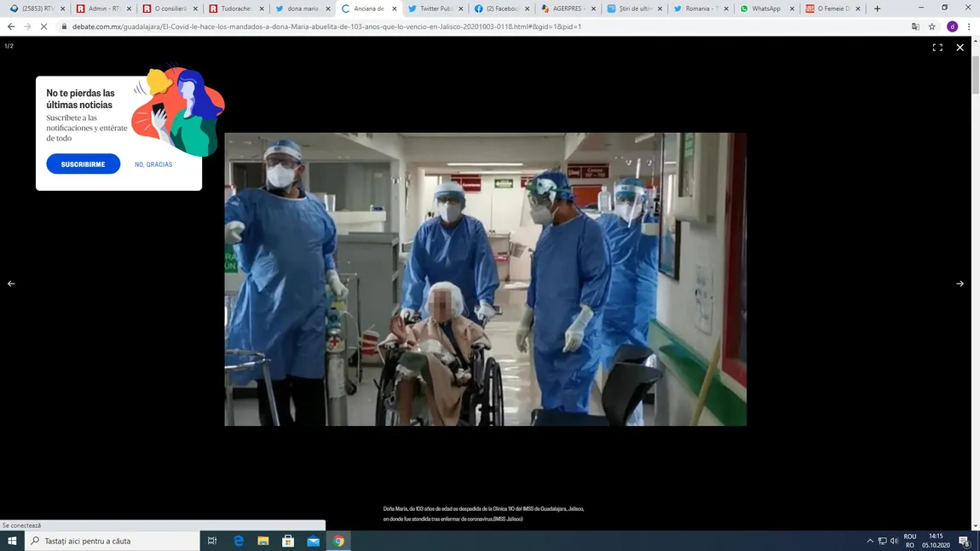Open File Explorer from the taskbar
This screenshot has height=551, width=980.
coord(263,541)
